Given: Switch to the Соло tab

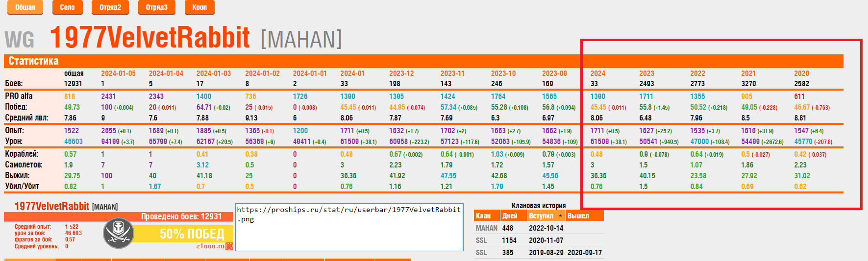Looking at the screenshot, I should pos(67,7).
